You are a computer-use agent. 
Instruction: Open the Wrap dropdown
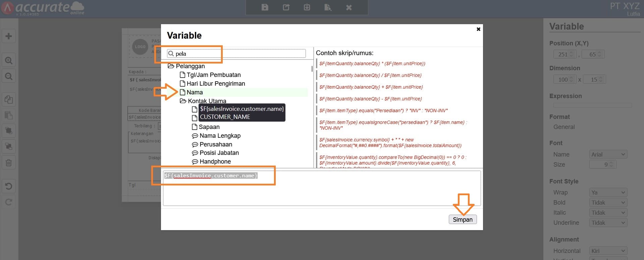coord(608,192)
